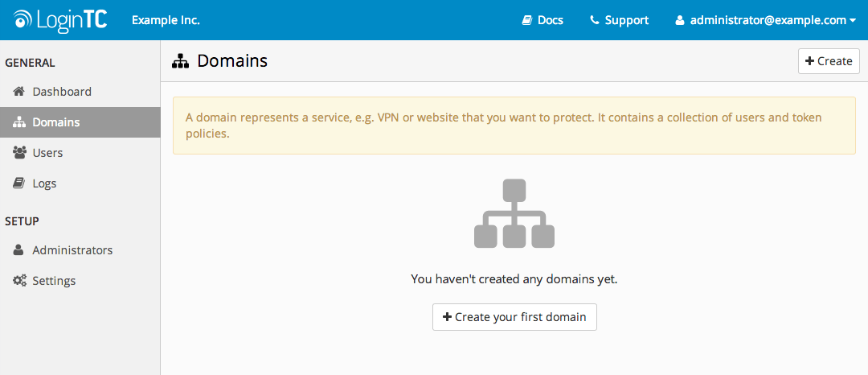Click the large gray domains placeholder icon
Viewport: 868px width, 375px height.
pos(514,213)
